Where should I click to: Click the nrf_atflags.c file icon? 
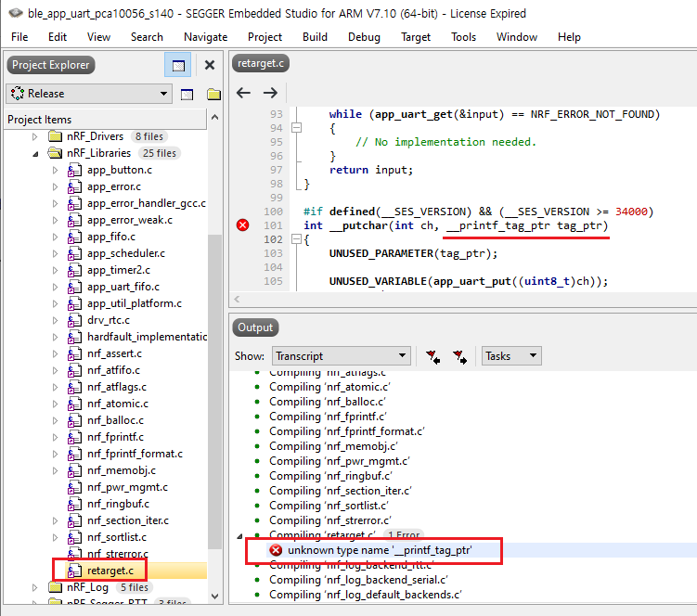(x=74, y=387)
